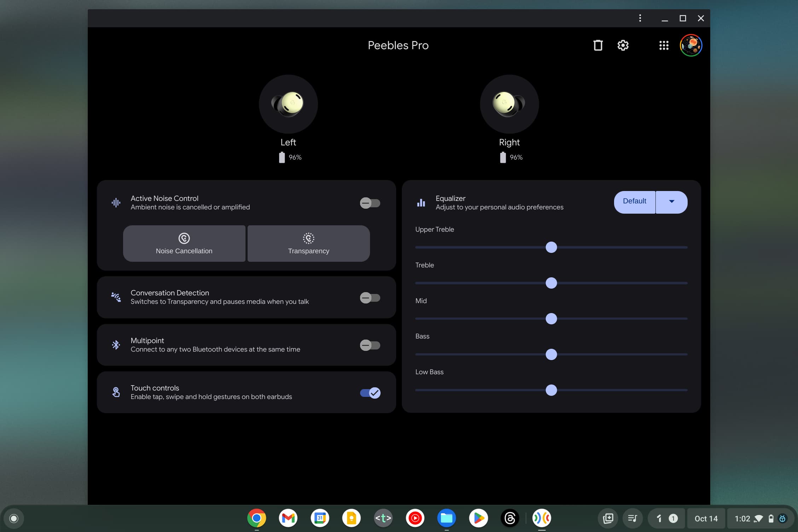Select Transparency mode

pos(308,243)
